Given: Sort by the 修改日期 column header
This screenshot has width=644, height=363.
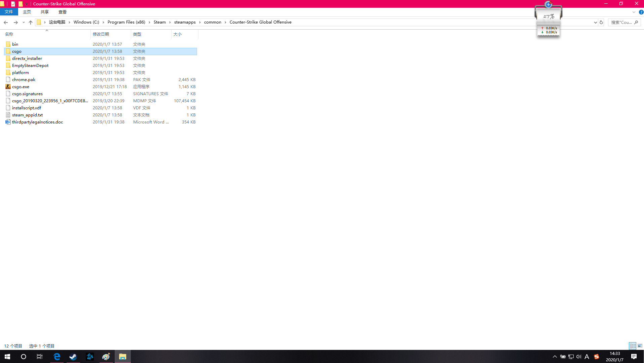Looking at the screenshot, I should pos(111,34).
